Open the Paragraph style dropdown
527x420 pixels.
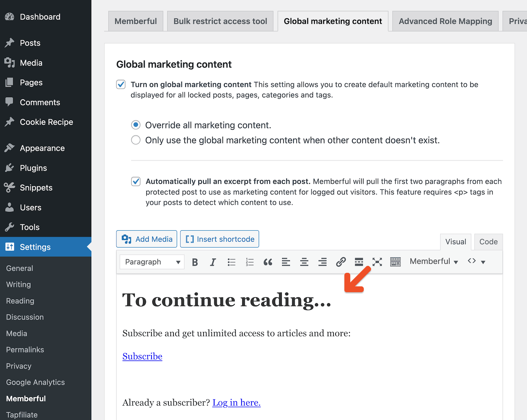152,262
